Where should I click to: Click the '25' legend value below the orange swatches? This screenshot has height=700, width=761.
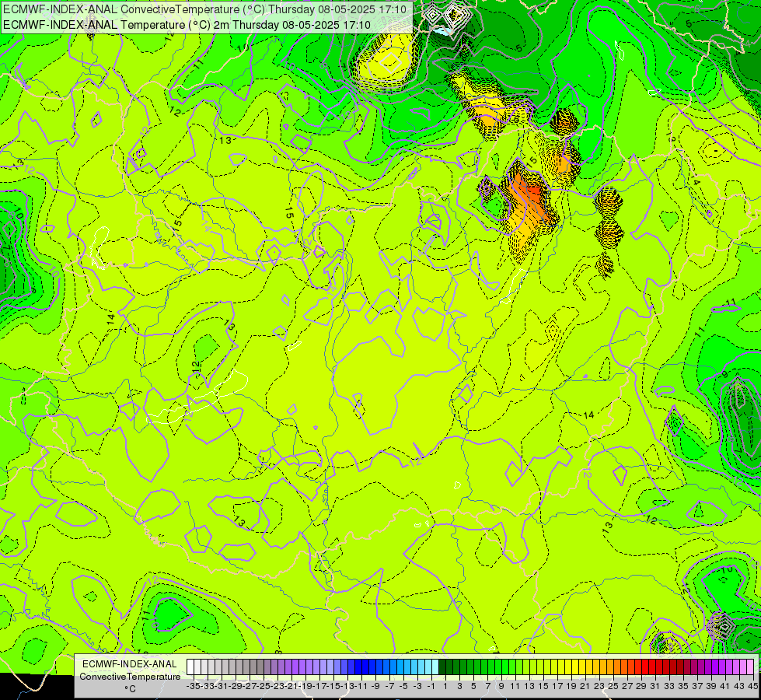click(613, 687)
